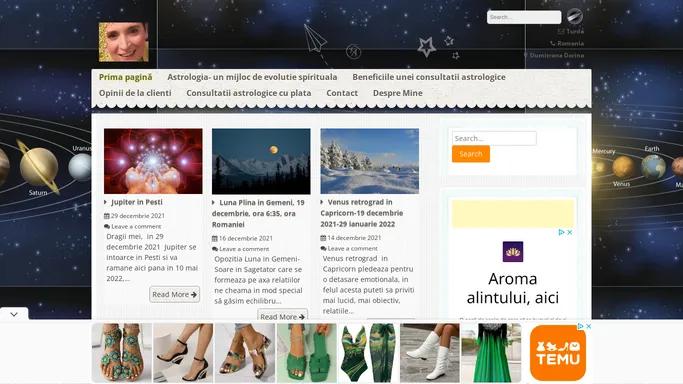
Task: Click calendar icon beside 14 decembrie 2021
Action: 323,238
